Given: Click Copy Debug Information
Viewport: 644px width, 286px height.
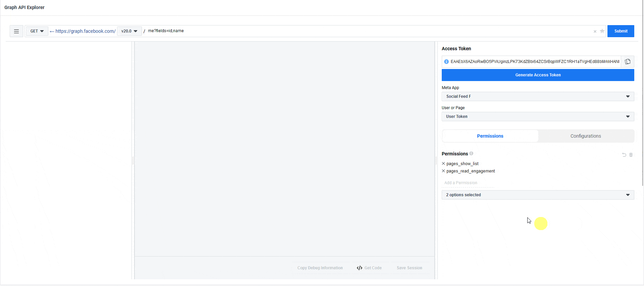Looking at the screenshot, I should (320, 268).
